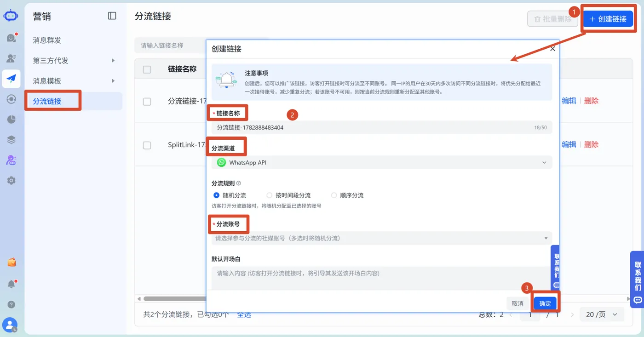Tick the checkbox for the 分流链接-17 row
644x337 pixels.
click(x=147, y=102)
